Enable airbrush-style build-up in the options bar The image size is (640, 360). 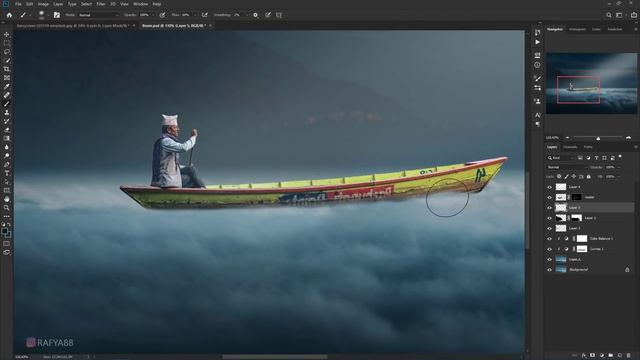[204, 15]
